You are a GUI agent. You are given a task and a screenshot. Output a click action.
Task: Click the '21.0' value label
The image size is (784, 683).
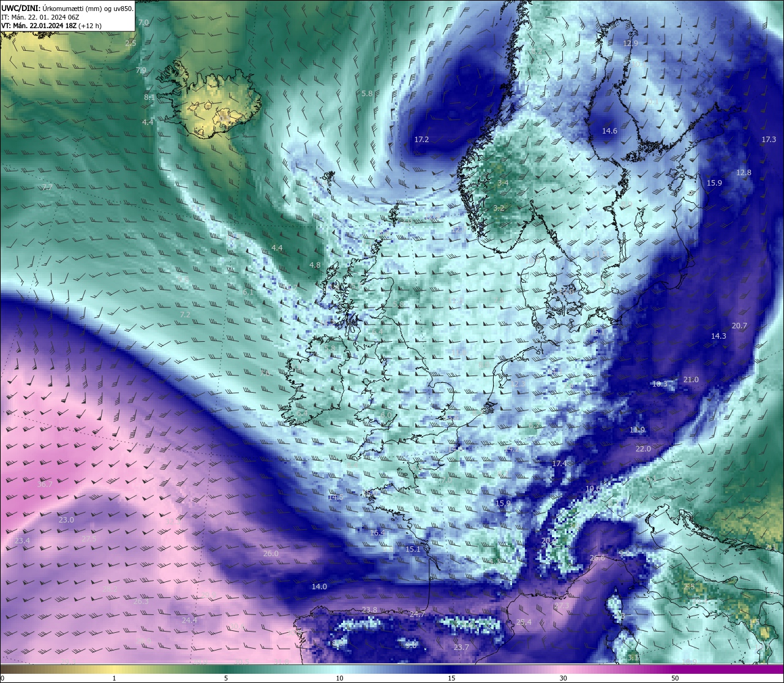pyautogui.click(x=691, y=380)
